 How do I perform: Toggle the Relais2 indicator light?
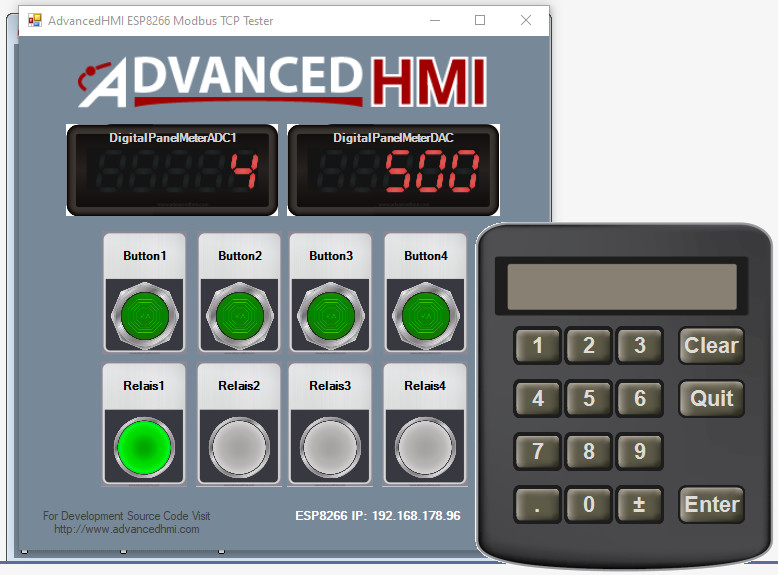click(x=239, y=447)
